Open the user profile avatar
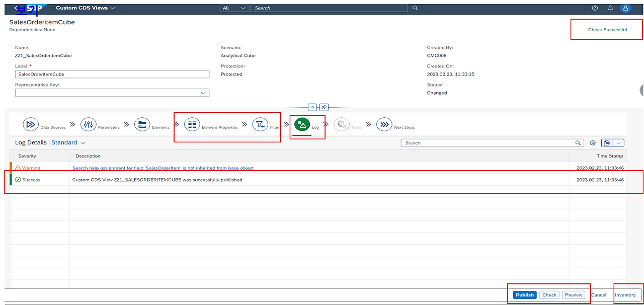The image size is (644, 305). point(625,8)
